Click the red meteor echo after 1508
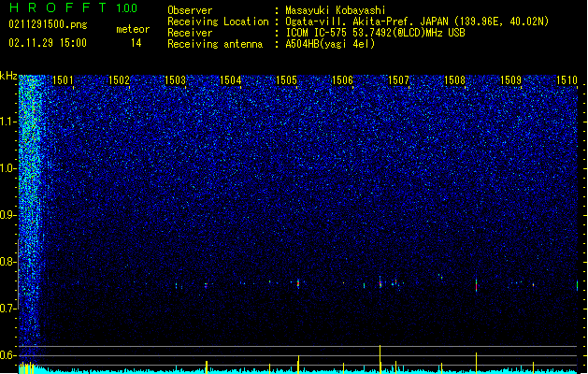This screenshot has height=374, width=588. [476, 285]
